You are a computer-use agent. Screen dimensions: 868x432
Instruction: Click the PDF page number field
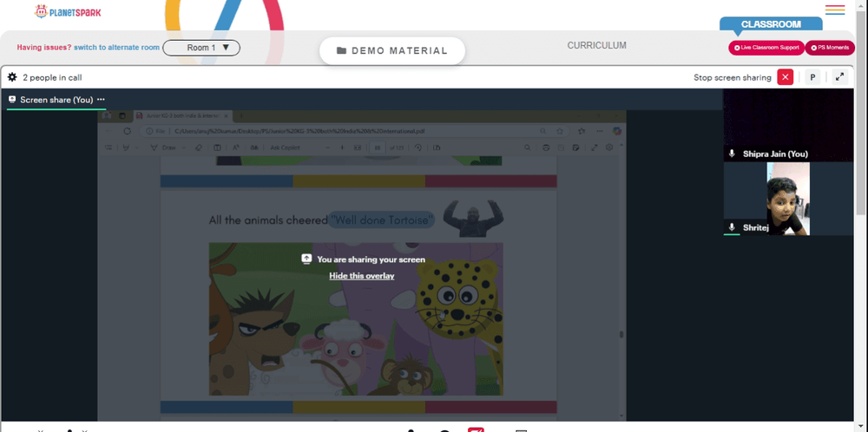pyautogui.click(x=378, y=147)
